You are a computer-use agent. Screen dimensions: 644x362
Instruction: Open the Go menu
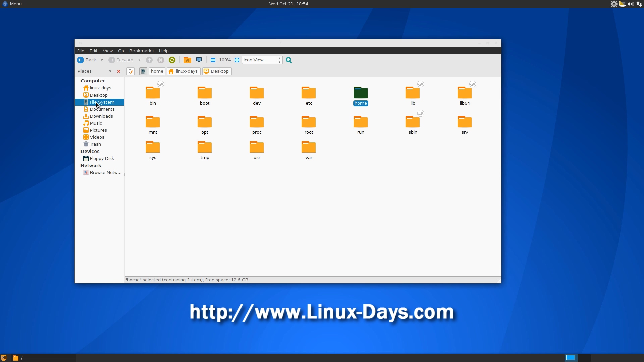click(121, 51)
